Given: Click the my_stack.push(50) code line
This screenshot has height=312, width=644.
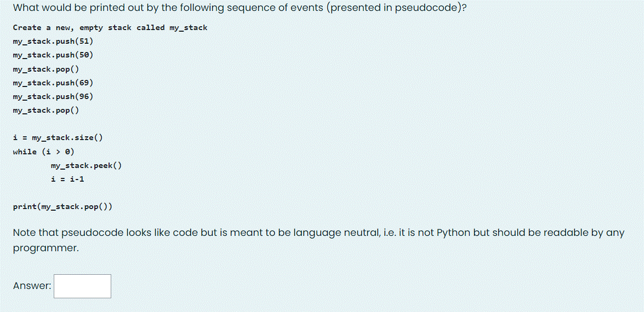Looking at the screenshot, I should point(53,55).
